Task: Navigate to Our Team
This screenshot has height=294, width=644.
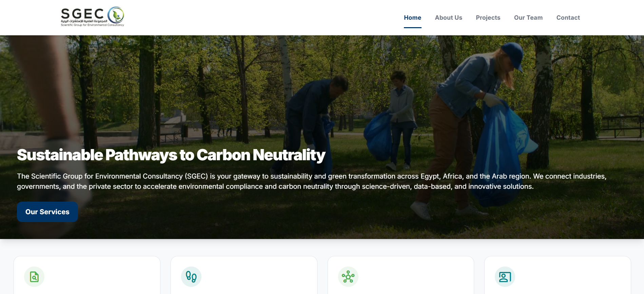Action: pos(528,18)
